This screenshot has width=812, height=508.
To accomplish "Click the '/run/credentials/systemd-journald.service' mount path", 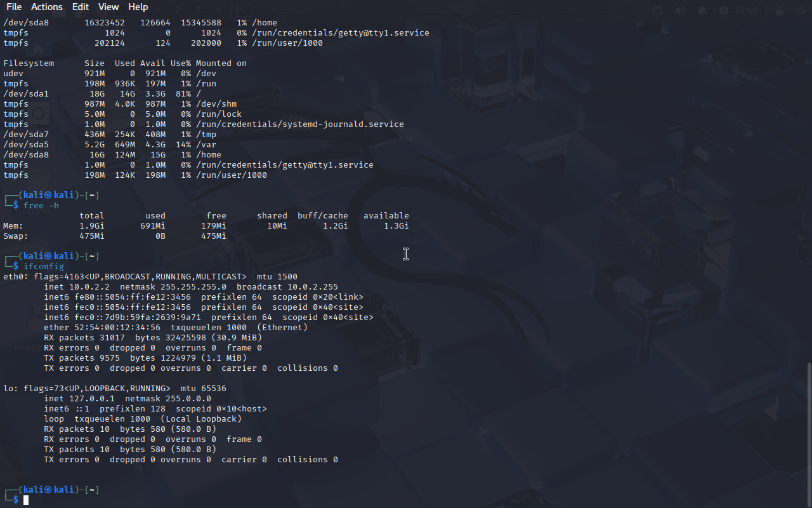I will pyautogui.click(x=300, y=124).
